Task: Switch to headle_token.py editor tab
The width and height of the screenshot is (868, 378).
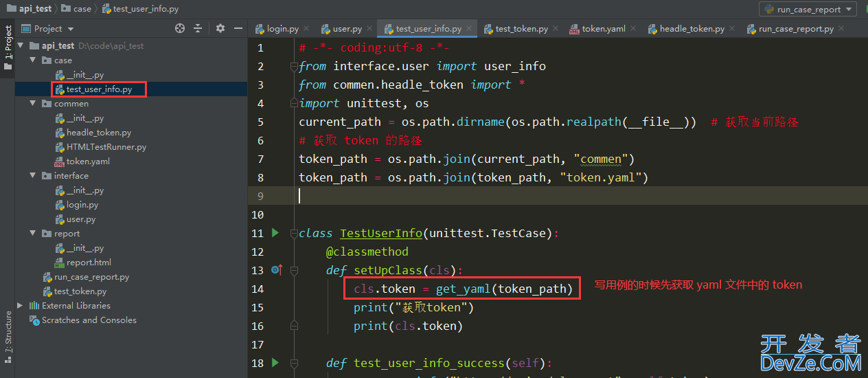Action: pyautogui.click(x=691, y=29)
